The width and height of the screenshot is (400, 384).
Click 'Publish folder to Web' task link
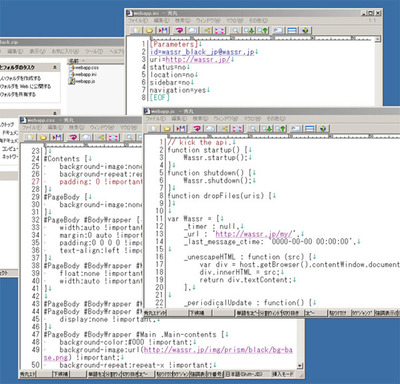[x=25, y=86]
